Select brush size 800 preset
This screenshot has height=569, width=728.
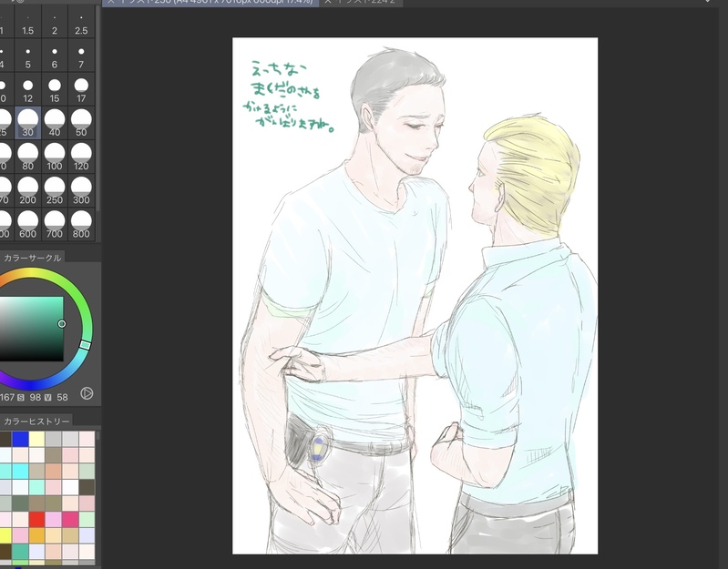pyautogui.click(x=81, y=225)
